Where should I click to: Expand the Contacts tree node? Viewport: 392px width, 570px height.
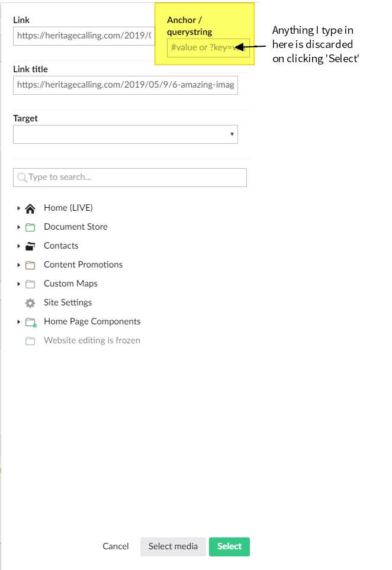pos(18,246)
